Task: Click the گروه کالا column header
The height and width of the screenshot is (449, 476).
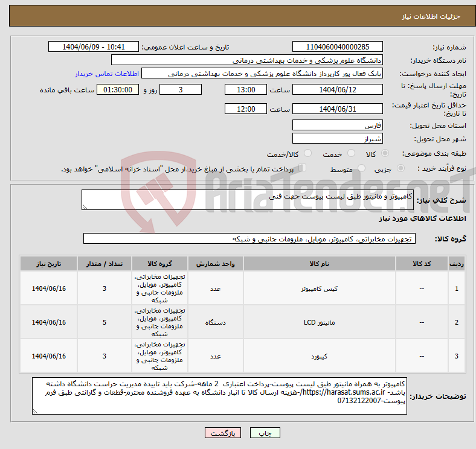Action: click(x=159, y=264)
